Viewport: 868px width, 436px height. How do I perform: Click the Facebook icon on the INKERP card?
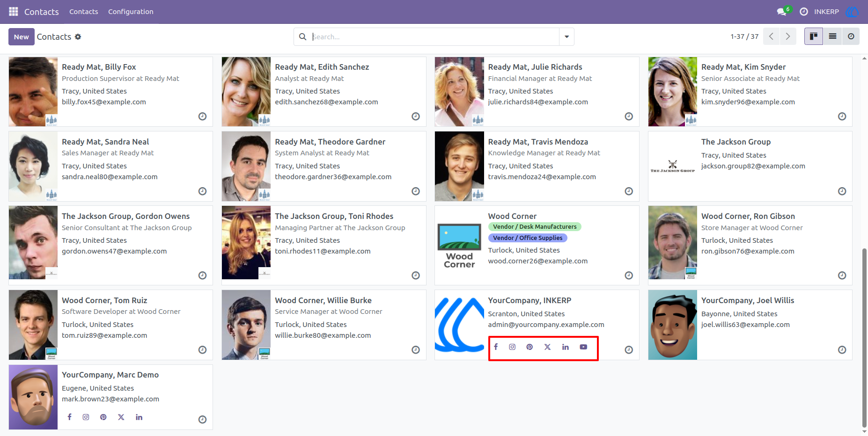496,347
